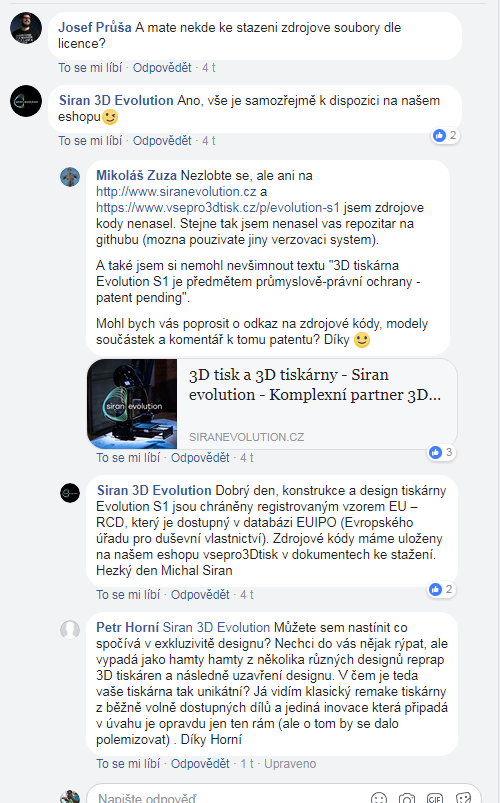This screenshot has height=803, width=500.
Task: View the 2 likes on 'Ano, vše je' reply
Action: point(445,135)
